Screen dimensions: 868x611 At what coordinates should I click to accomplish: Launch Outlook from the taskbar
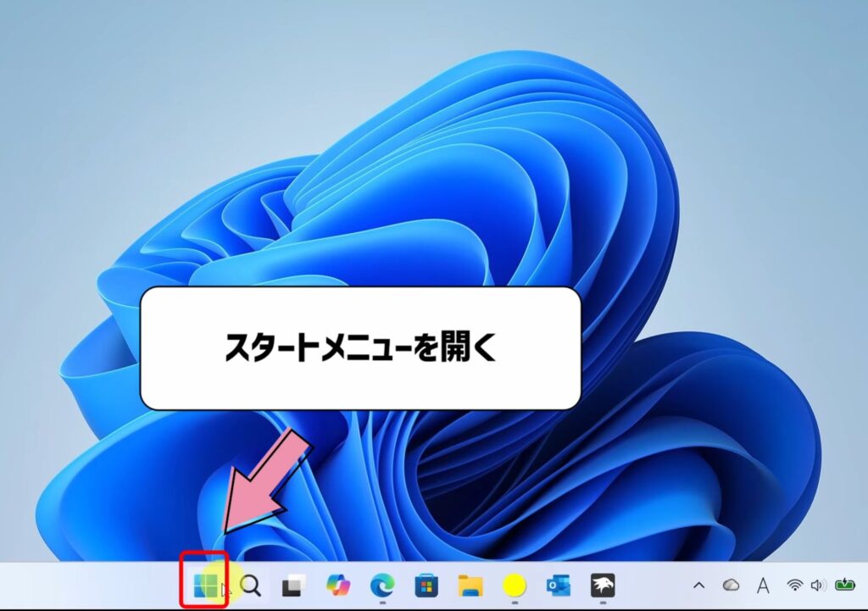tap(559, 586)
